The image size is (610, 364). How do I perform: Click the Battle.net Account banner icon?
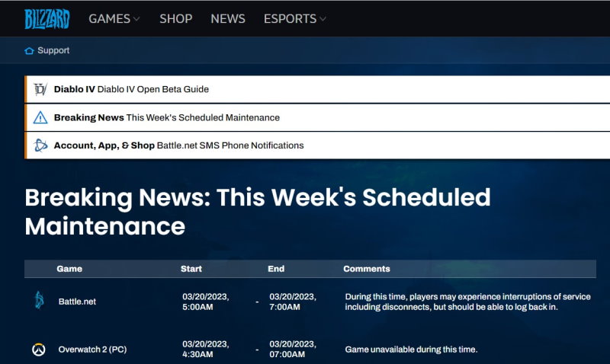tap(40, 145)
